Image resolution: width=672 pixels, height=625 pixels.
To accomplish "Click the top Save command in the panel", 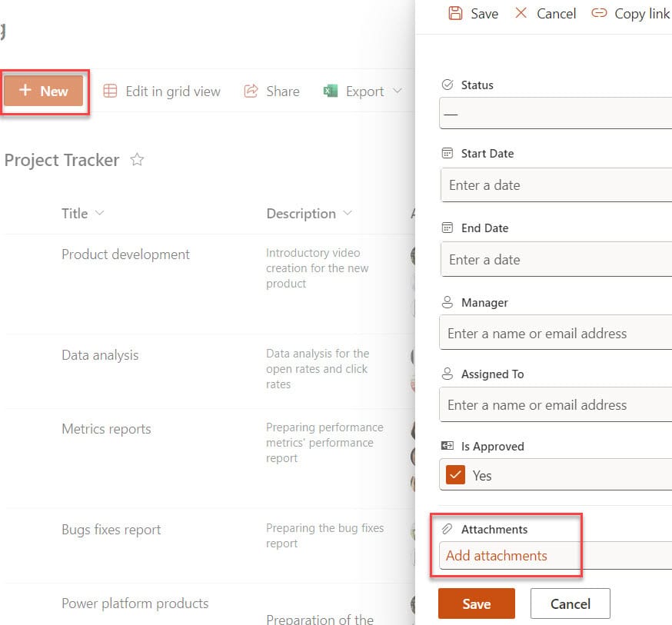I will pos(473,14).
